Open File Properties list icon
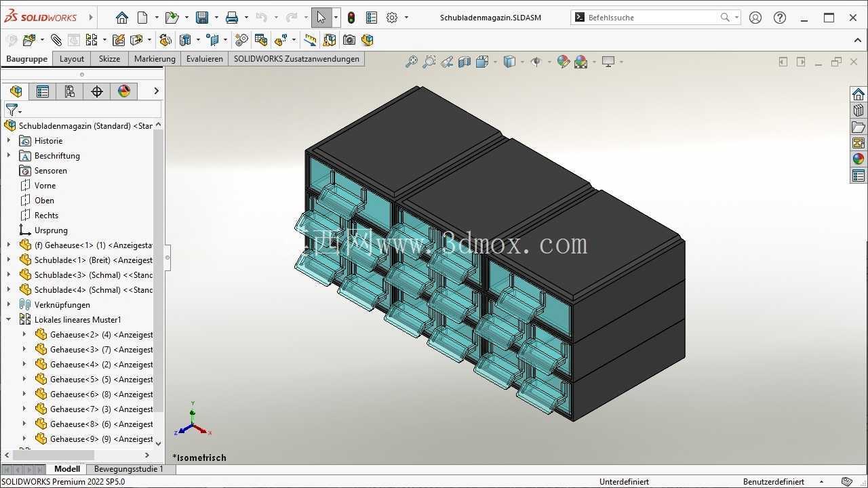The height and width of the screenshot is (488, 868). point(372,18)
